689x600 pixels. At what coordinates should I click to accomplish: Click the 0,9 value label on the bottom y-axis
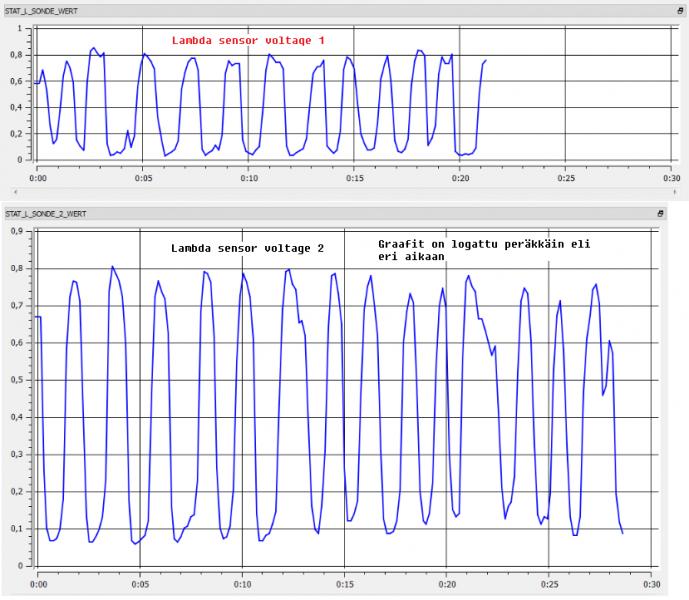[x=18, y=231]
